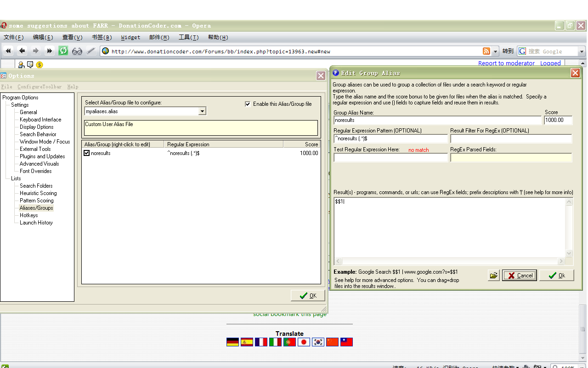Sort by the Score column header
The height and width of the screenshot is (368, 588).
pyautogui.click(x=301, y=144)
